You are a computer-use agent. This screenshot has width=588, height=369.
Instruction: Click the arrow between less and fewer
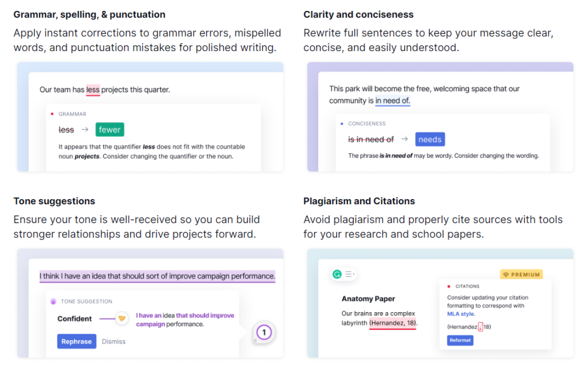pos(85,129)
